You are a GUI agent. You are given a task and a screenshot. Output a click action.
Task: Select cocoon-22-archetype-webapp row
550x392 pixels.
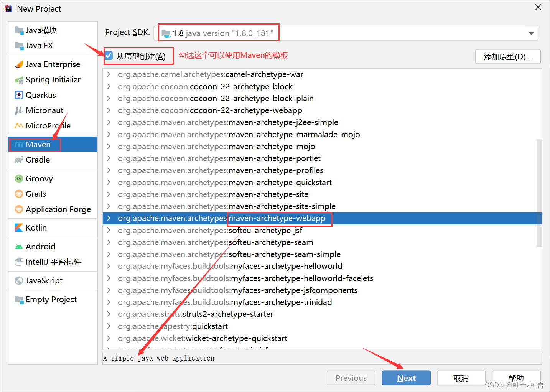point(322,110)
